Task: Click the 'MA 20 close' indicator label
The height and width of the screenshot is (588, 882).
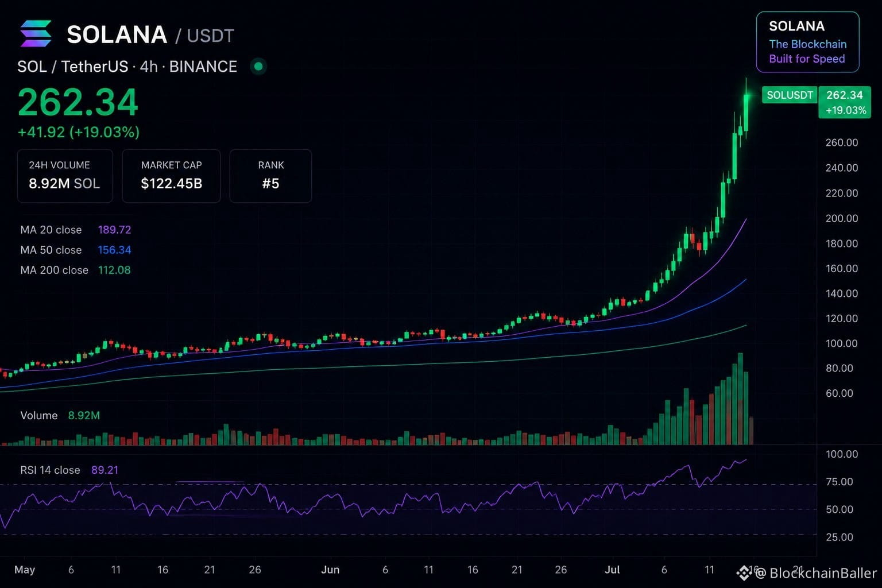Action: pyautogui.click(x=51, y=230)
